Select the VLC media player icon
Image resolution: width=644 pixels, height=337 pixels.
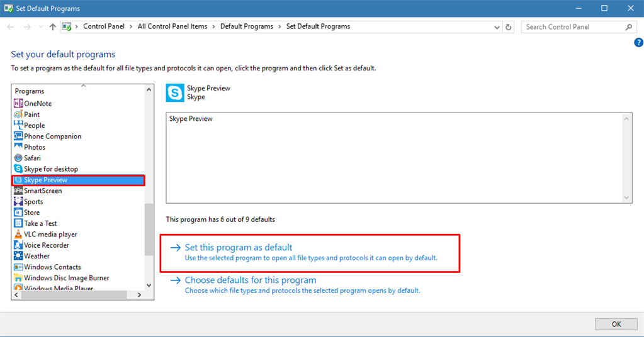pos(18,234)
